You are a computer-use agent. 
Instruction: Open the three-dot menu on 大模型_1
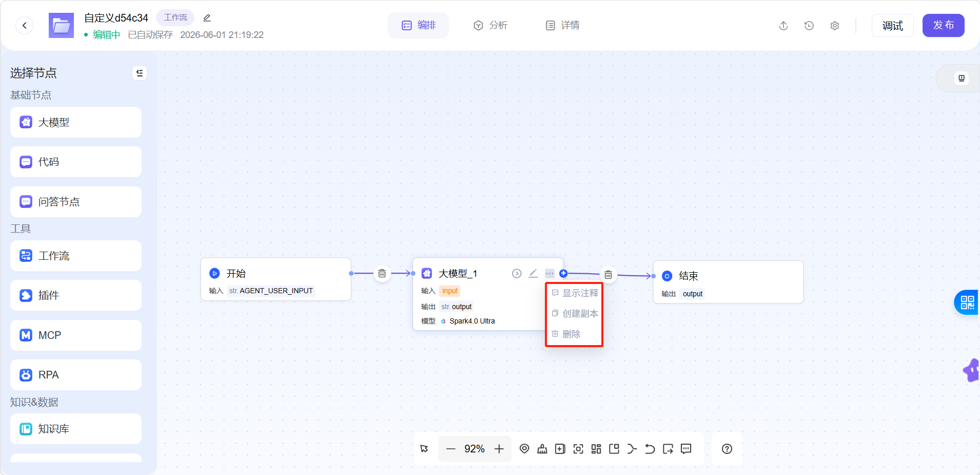tap(550, 274)
